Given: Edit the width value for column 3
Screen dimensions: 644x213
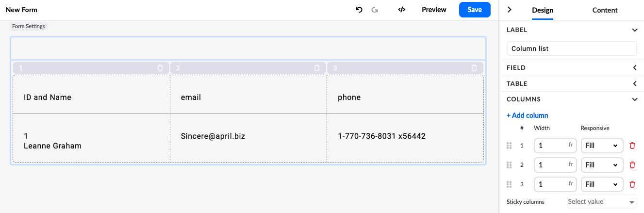Looking at the screenshot, I should (555, 184).
